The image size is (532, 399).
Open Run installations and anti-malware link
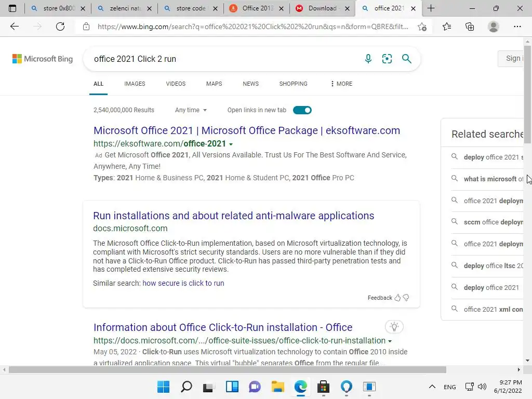(x=233, y=216)
